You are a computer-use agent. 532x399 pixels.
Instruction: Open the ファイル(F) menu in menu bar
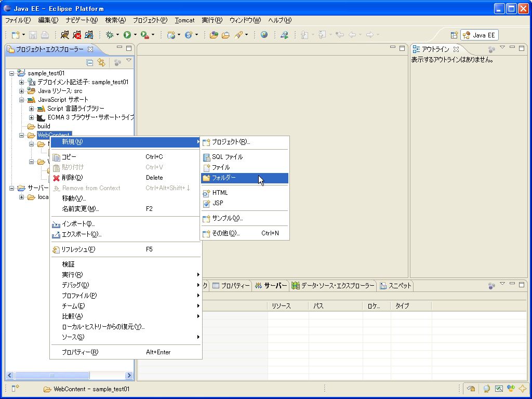click(18, 20)
